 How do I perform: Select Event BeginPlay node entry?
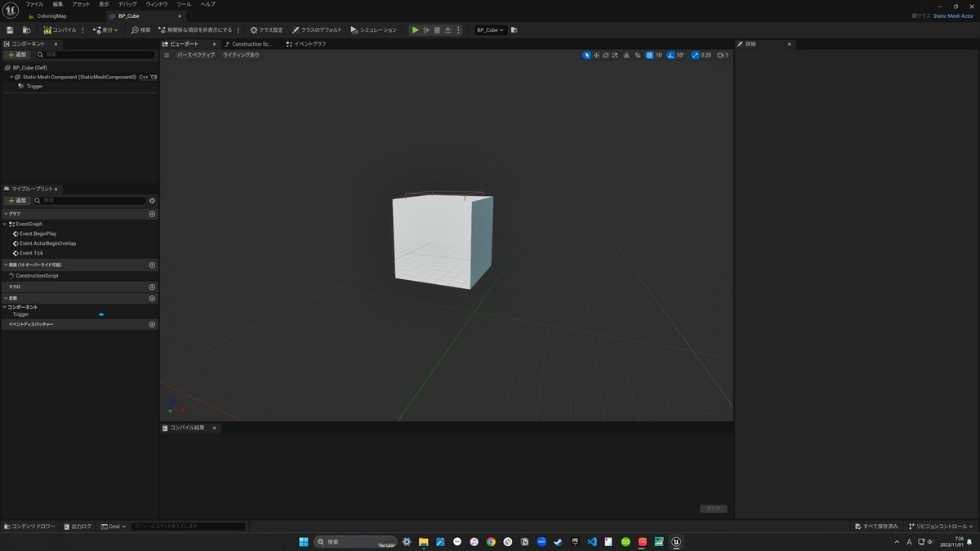coord(38,233)
